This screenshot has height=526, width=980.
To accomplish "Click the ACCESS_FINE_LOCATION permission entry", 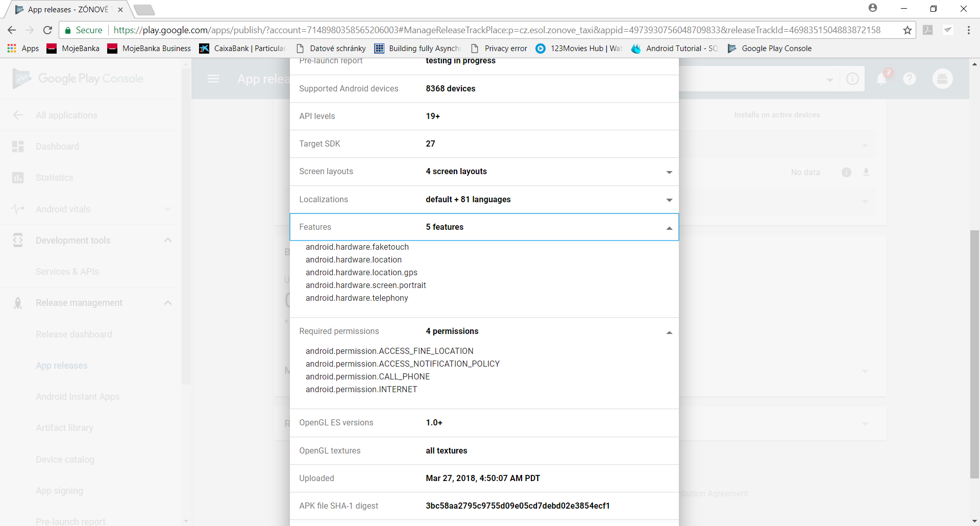I will click(389, 351).
